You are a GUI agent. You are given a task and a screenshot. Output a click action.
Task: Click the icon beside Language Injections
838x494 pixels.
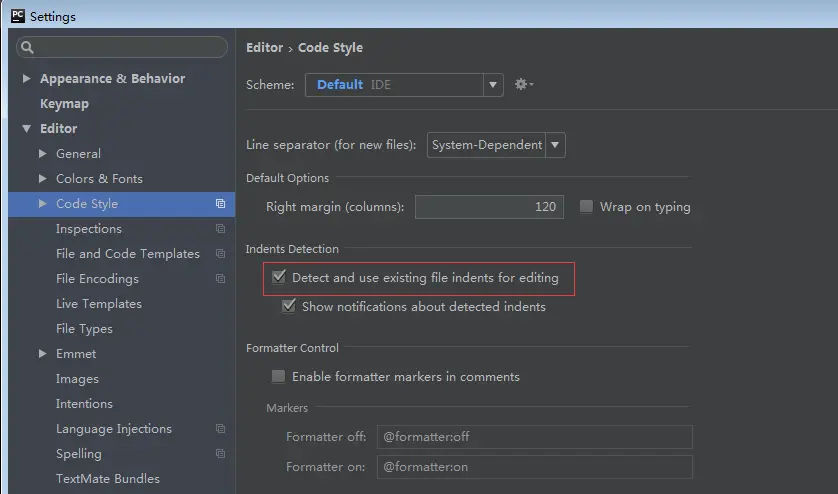coord(220,429)
